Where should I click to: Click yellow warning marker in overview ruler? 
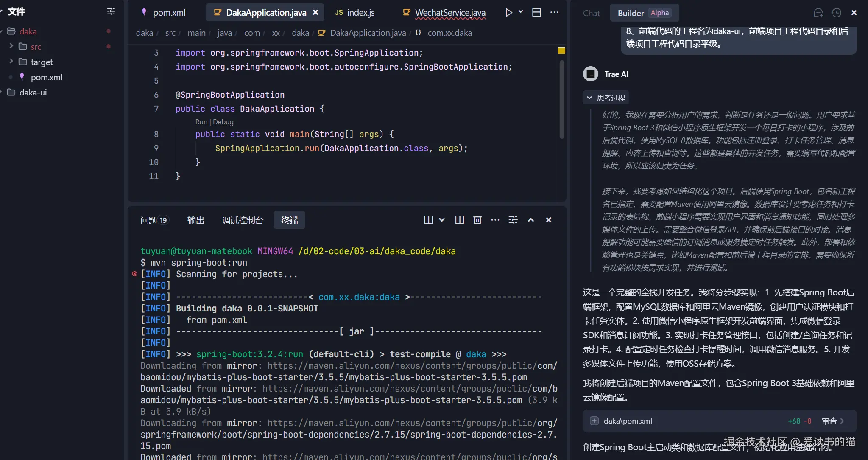click(x=561, y=50)
